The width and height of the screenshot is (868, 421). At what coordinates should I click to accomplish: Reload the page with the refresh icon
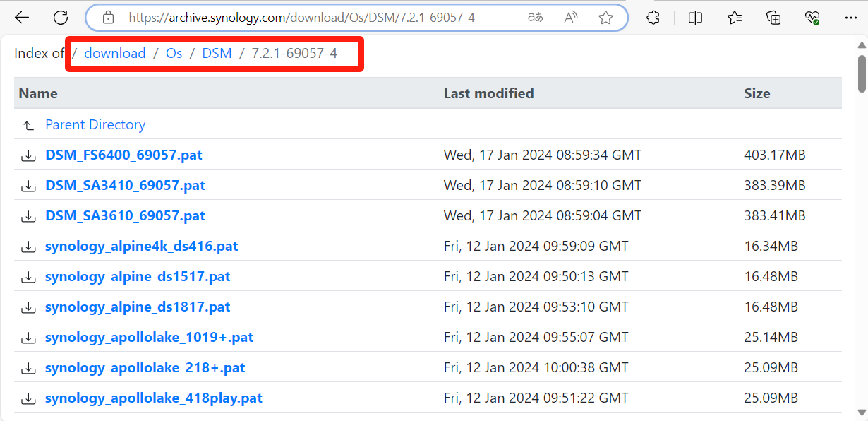pyautogui.click(x=61, y=18)
